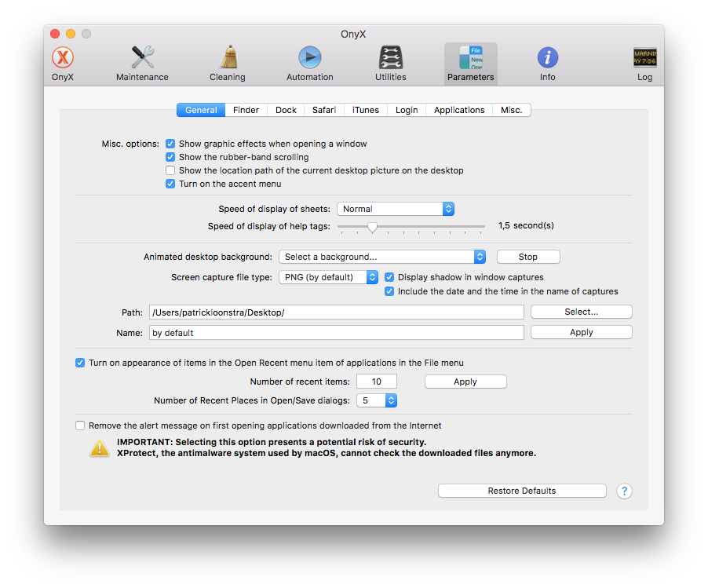Viewport: 708px width, 588px height.
Task: Switch to the General tab
Action: coord(201,110)
